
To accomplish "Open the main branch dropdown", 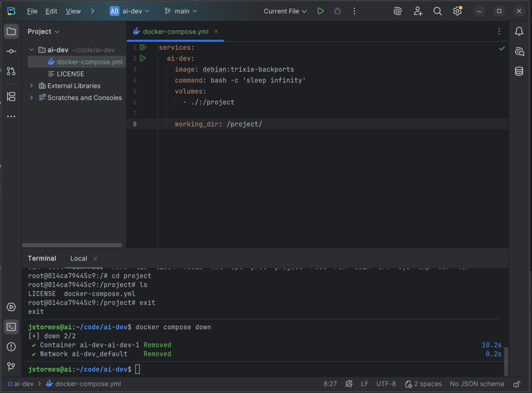I will [181, 11].
